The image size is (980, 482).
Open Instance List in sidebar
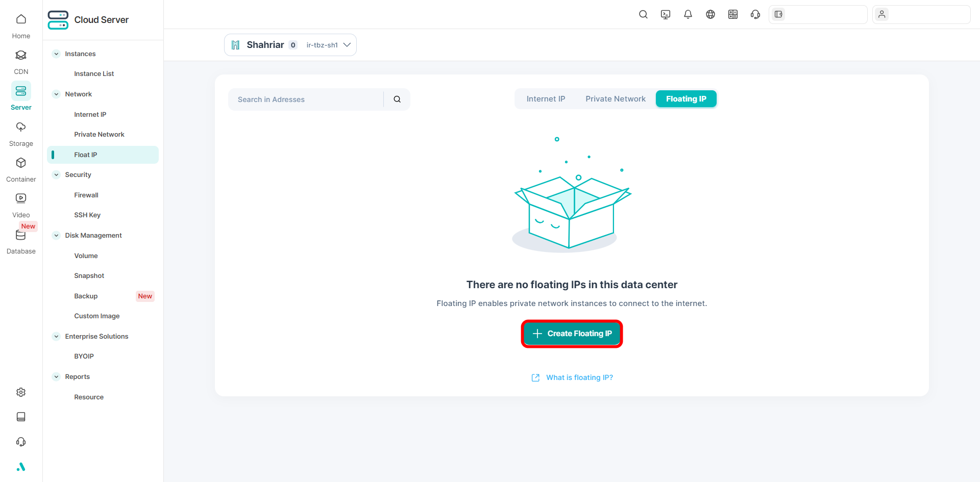pyautogui.click(x=94, y=74)
